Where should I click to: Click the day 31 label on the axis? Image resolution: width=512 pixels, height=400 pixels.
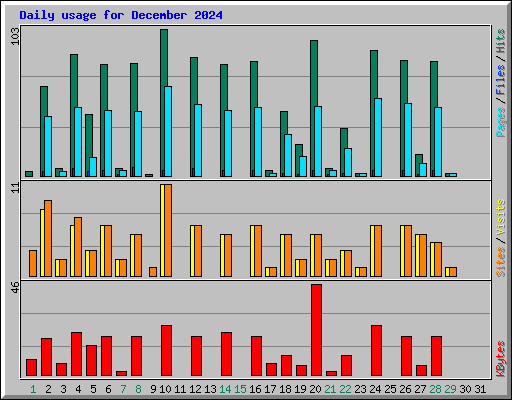point(480,389)
